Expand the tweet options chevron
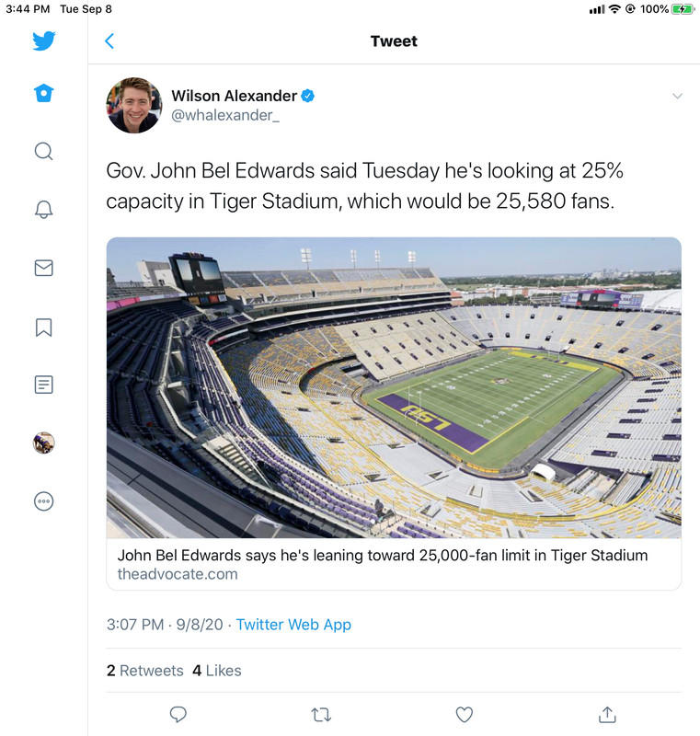Viewport: 700px width, 736px height. [677, 97]
